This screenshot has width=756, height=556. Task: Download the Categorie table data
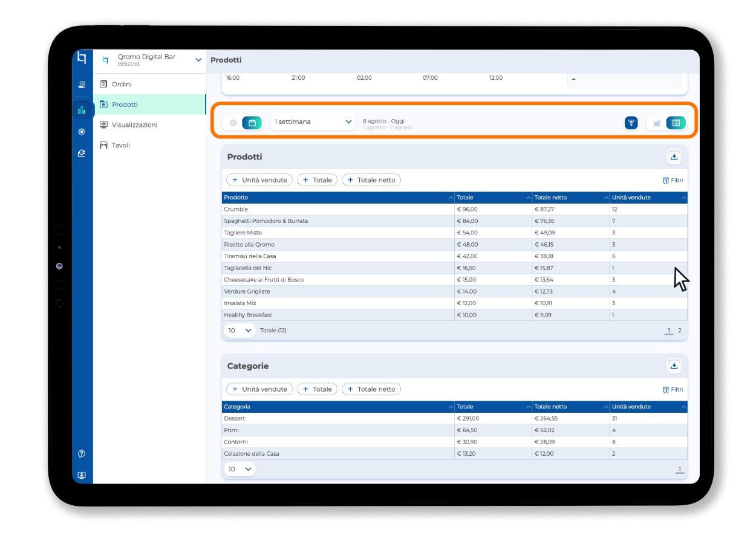[x=674, y=366]
